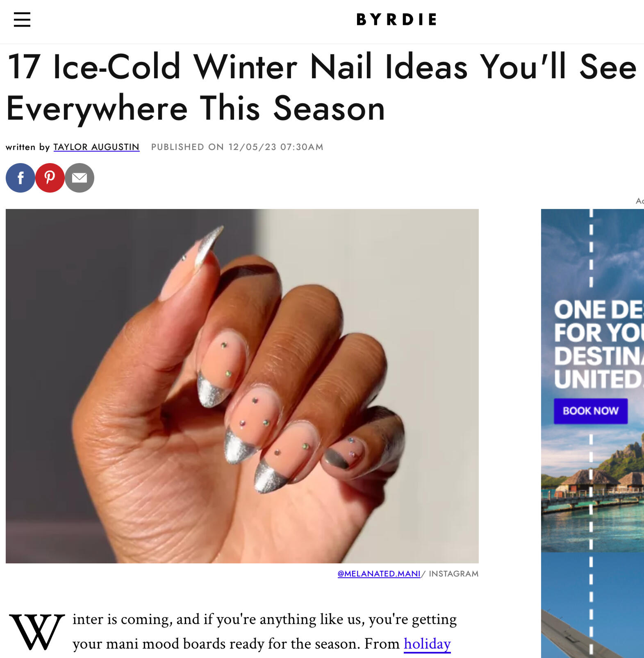The image size is (644, 658).
Task: Open author Taylor Augustin's page
Action: coord(96,147)
